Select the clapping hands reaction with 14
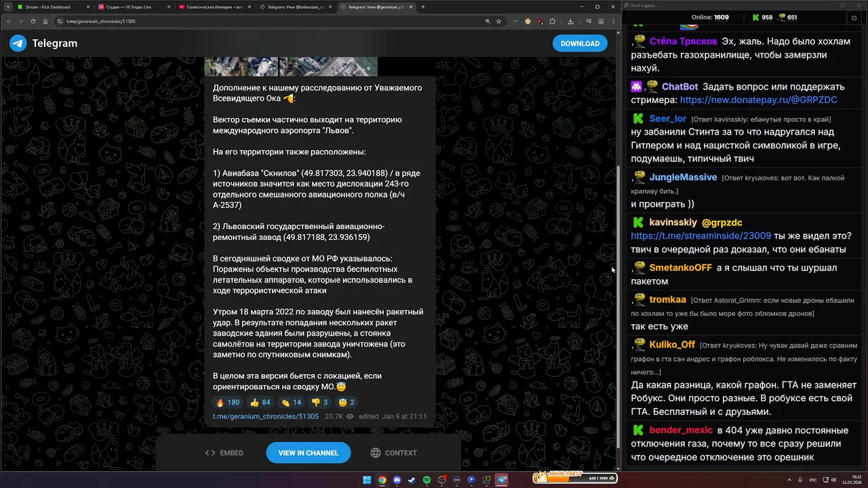 [x=291, y=402]
